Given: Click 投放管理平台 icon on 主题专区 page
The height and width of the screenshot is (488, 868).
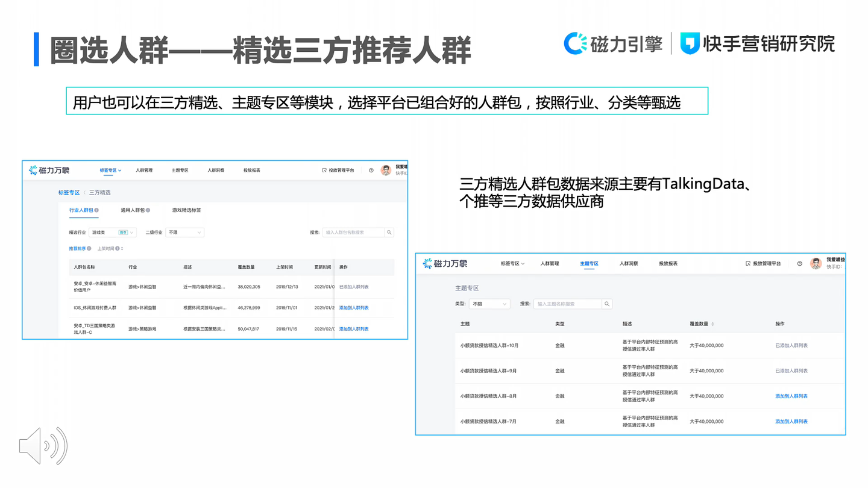Looking at the screenshot, I should pos(748,263).
